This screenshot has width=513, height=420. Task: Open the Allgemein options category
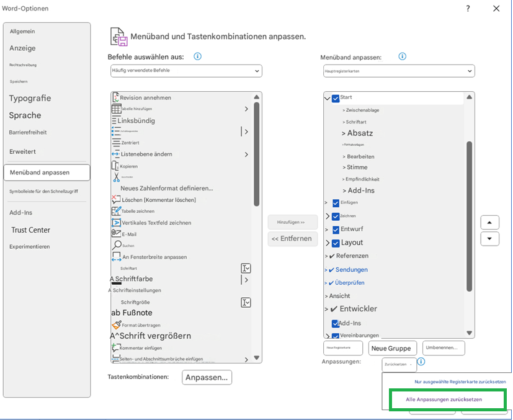click(x=22, y=32)
